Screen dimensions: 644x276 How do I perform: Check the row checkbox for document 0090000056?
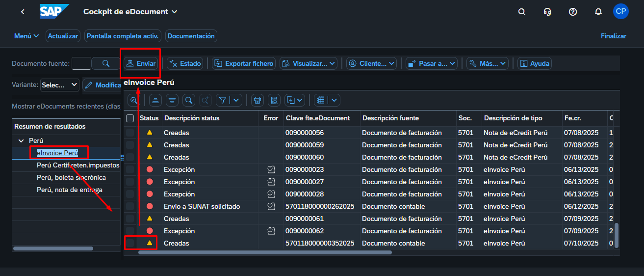point(130,133)
